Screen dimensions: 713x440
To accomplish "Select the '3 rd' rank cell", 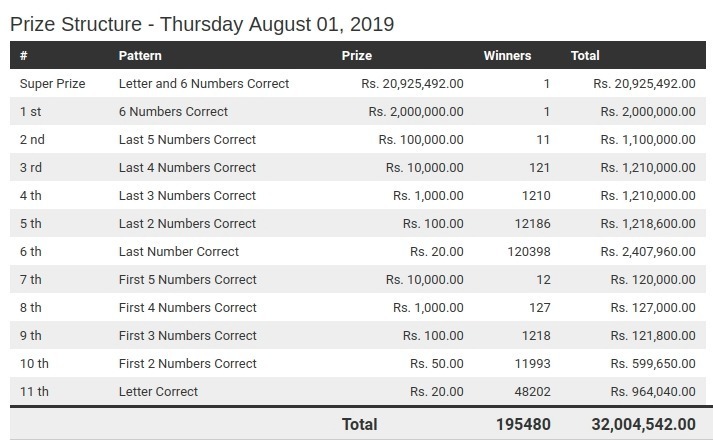I will coord(32,168).
